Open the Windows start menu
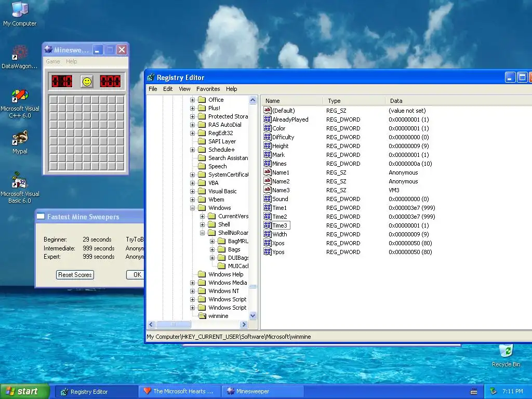 click(25, 392)
